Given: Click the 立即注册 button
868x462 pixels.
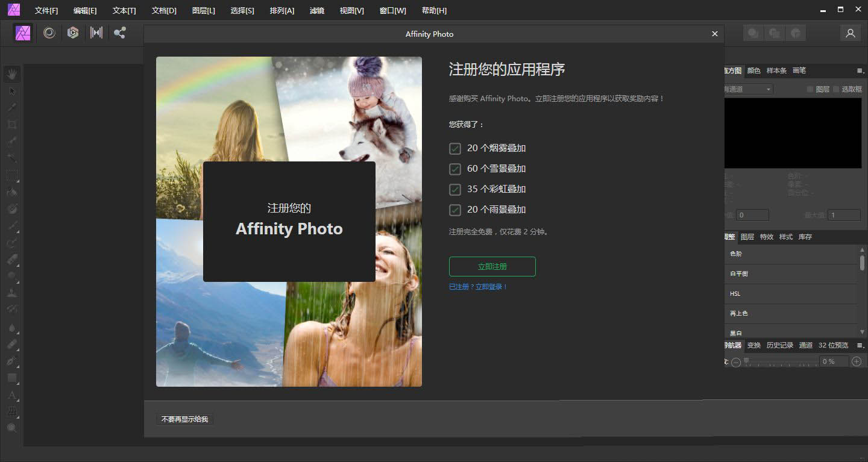Looking at the screenshot, I should tap(492, 266).
